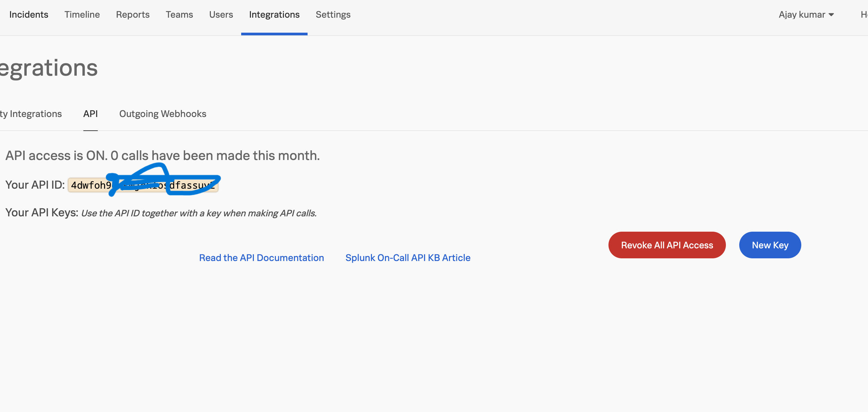
Task: Open the Timeline page
Action: (82, 14)
